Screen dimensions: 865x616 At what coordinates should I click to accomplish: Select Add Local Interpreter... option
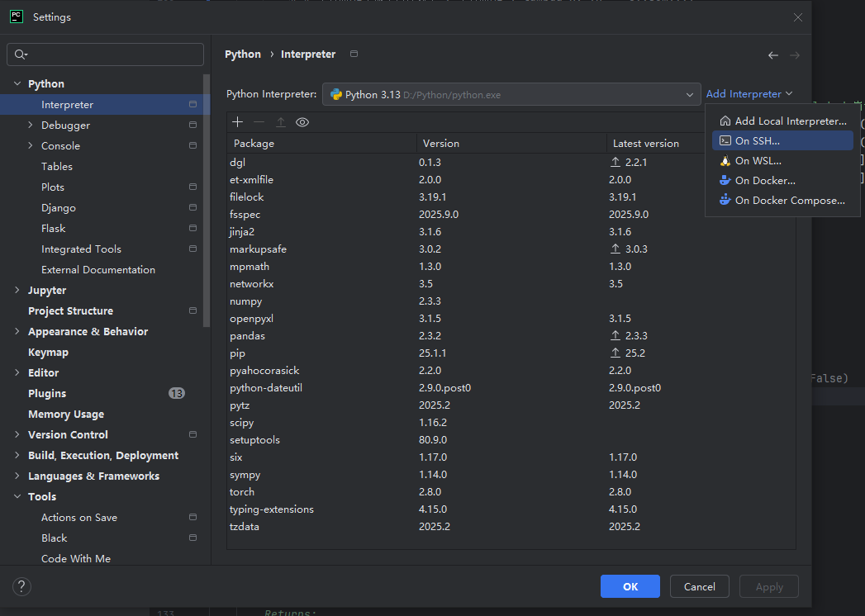click(x=790, y=121)
